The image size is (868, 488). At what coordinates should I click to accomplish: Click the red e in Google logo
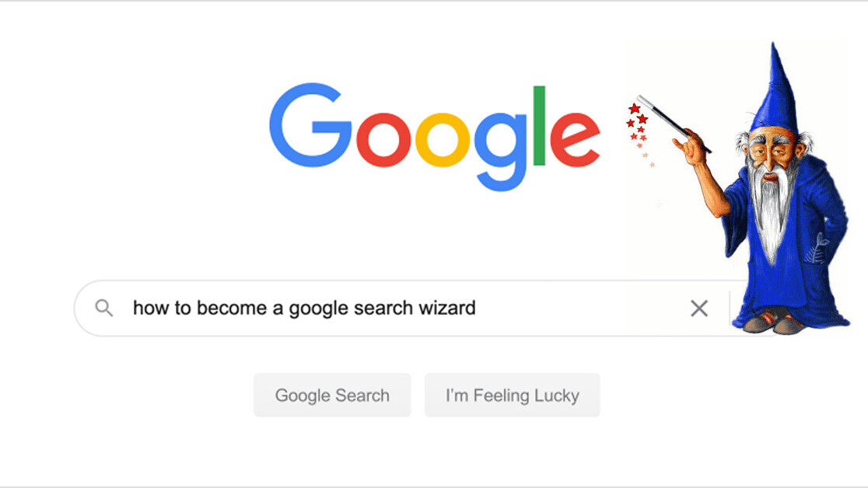575,139
